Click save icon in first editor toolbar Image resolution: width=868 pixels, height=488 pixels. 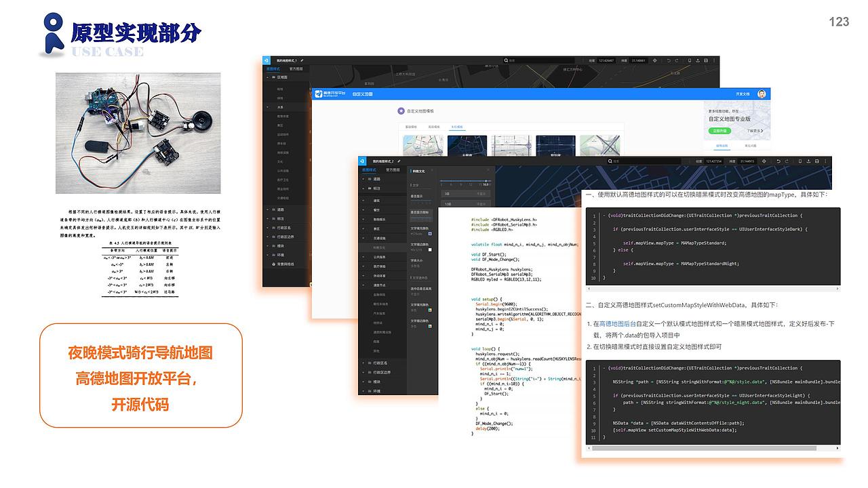coord(706,60)
